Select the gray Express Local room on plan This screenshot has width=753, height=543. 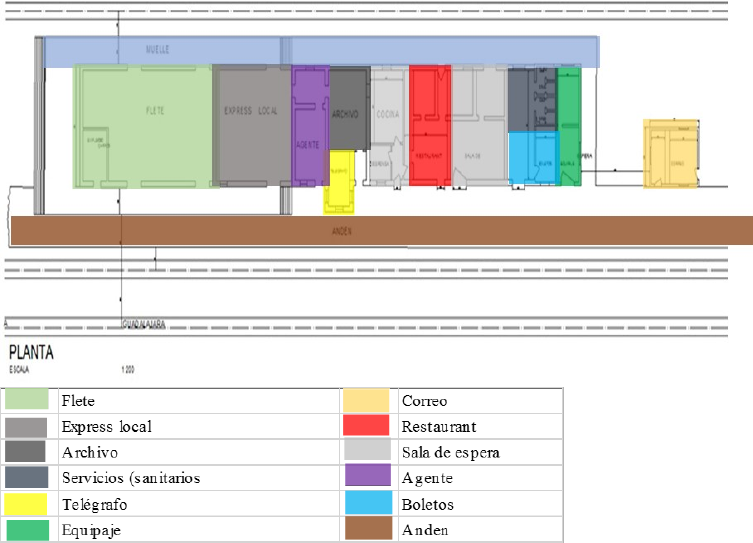coord(251,125)
